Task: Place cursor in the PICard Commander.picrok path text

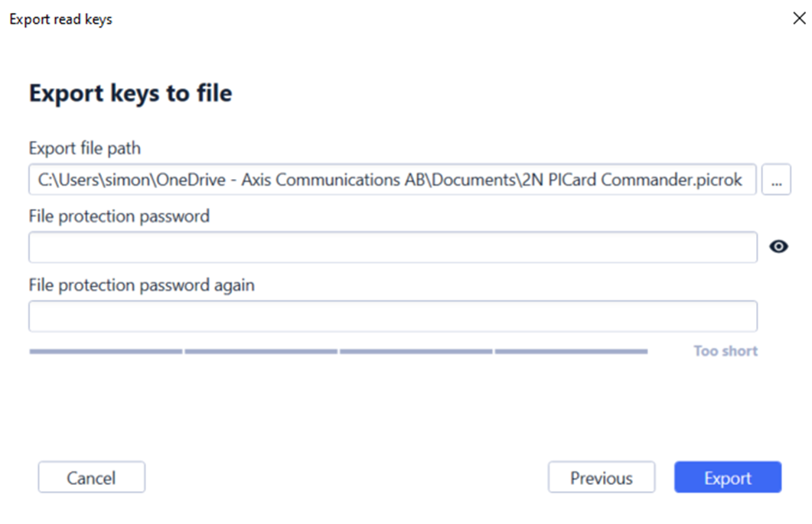Action: point(644,180)
